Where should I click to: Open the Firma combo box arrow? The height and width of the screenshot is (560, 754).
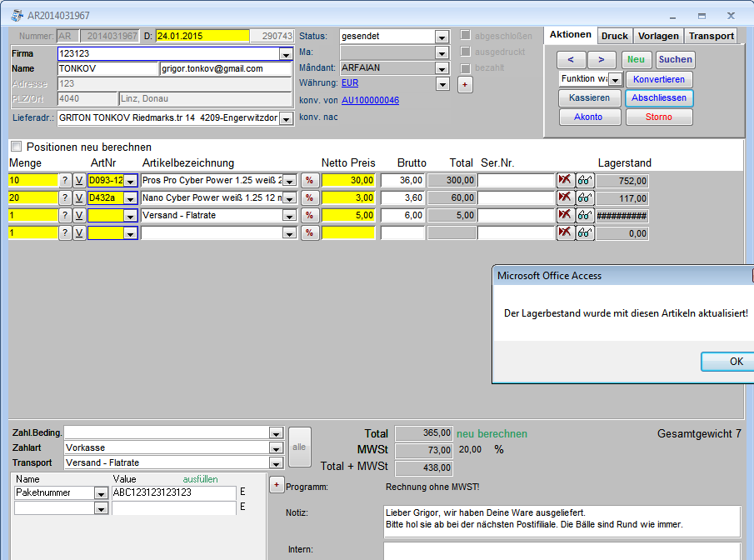click(286, 54)
